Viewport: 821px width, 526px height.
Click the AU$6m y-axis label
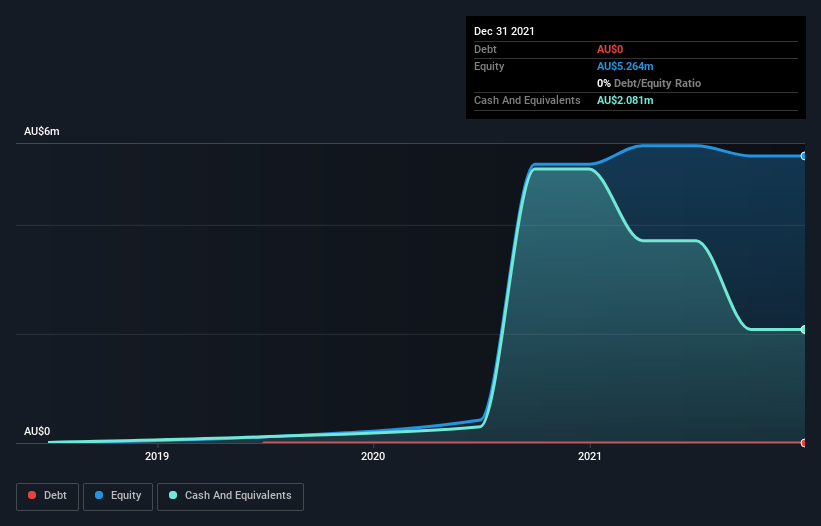click(42, 131)
